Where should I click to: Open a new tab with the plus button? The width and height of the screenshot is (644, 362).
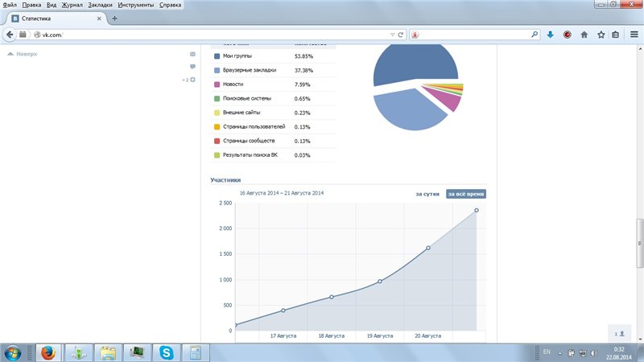[x=115, y=19]
